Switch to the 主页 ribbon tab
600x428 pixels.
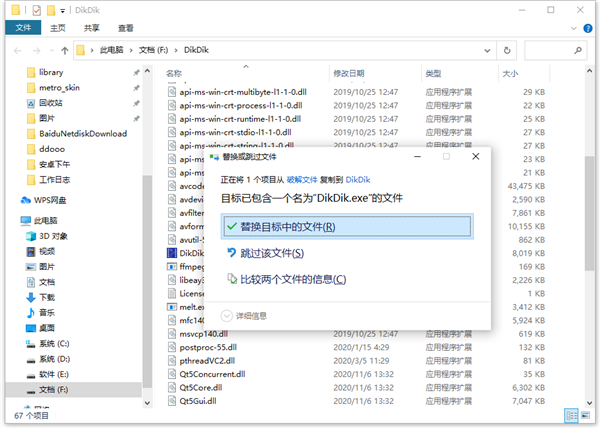point(58,28)
